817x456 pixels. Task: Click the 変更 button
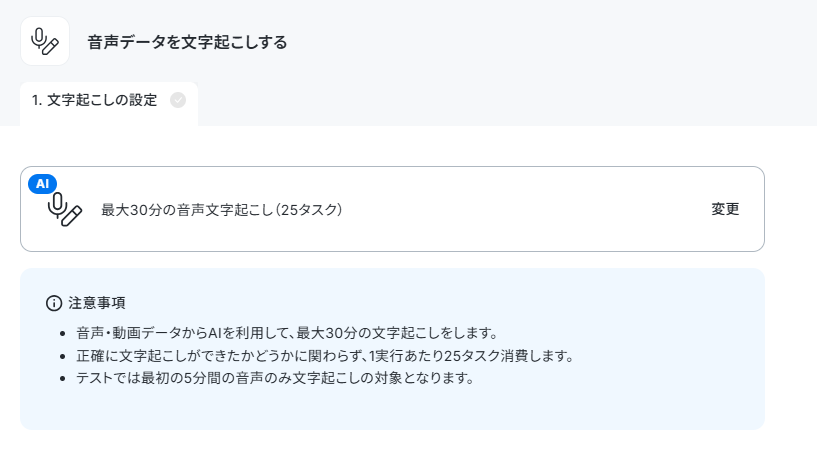click(x=725, y=209)
